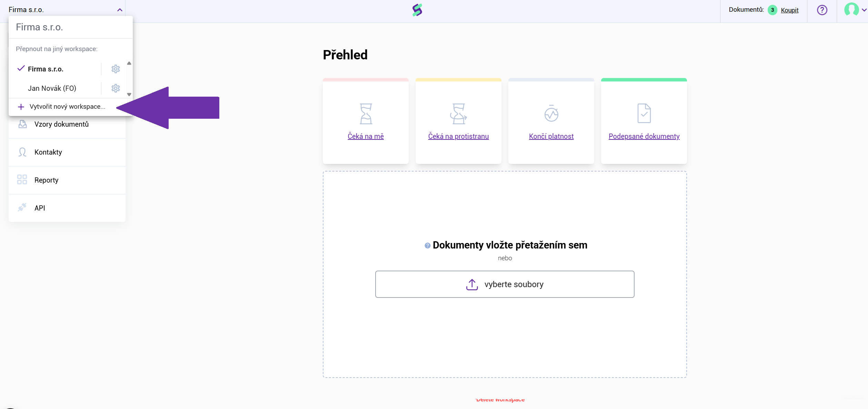Expand the user avatar account menu

pos(855,10)
